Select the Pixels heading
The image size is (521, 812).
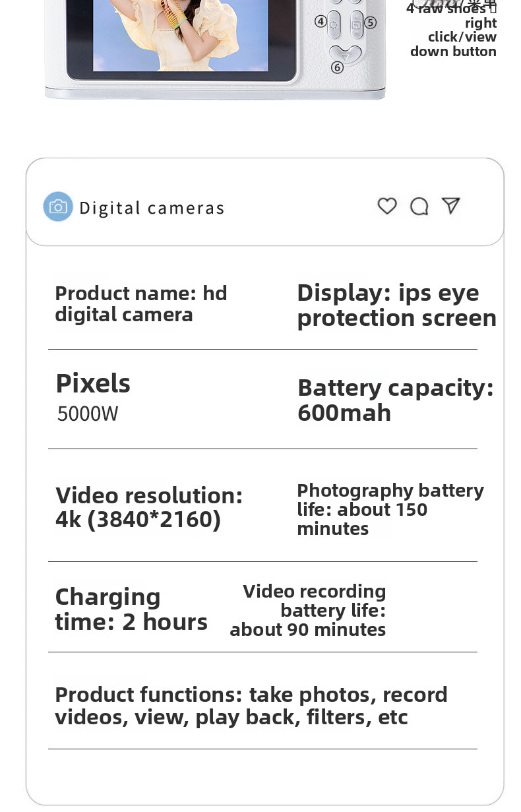[x=93, y=384]
